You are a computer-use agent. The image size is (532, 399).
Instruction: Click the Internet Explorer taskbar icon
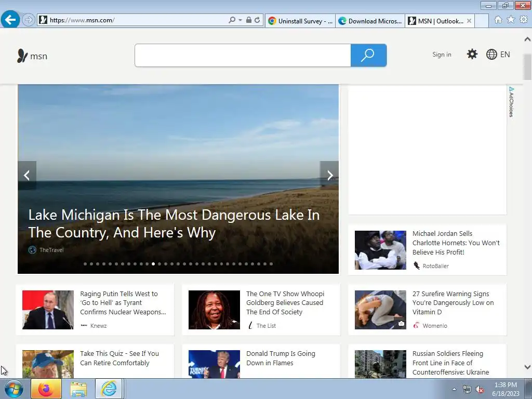point(109,389)
